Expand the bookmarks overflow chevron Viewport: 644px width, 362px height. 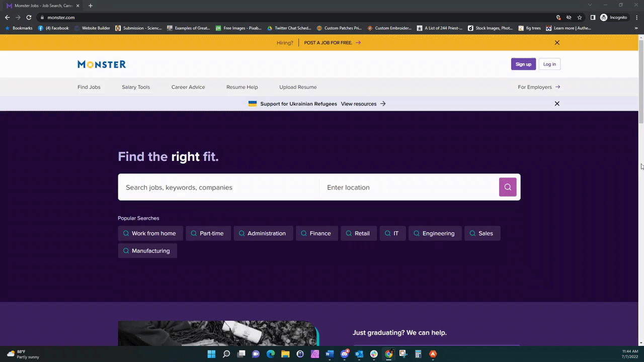(x=636, y=28)
